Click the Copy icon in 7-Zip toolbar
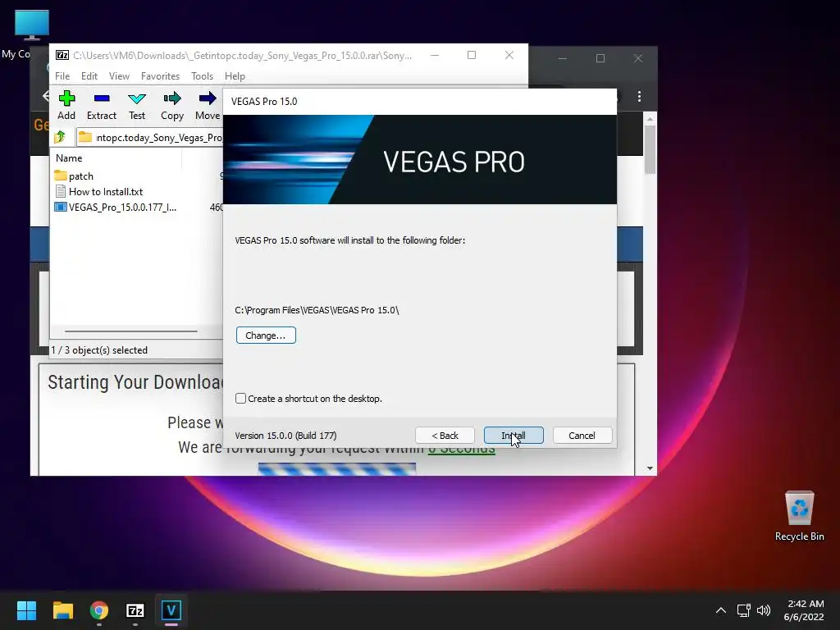 [x=172, y=105]
